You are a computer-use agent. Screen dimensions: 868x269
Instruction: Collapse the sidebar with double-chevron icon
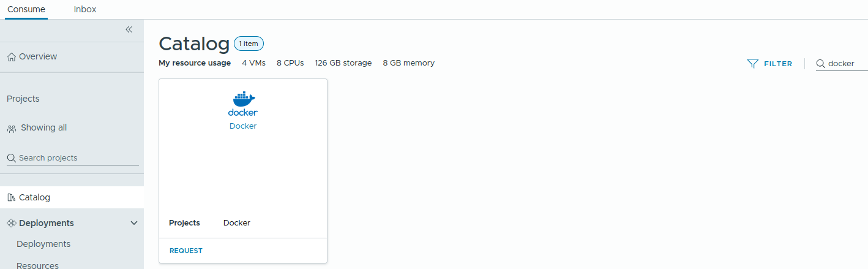tap(129, 29)
